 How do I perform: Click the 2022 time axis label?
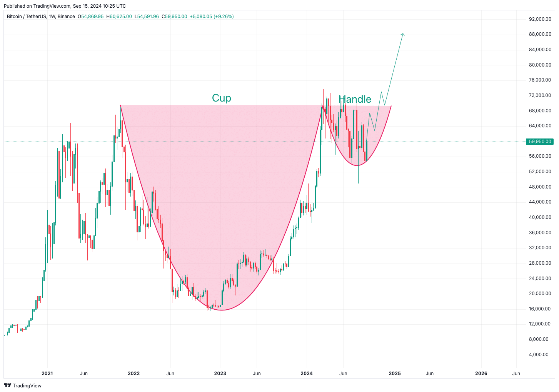133,374
